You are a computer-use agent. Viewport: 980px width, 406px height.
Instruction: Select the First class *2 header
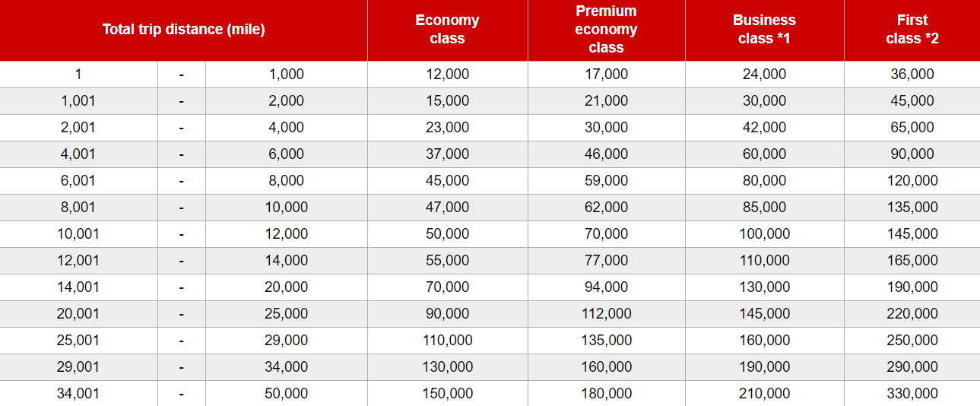pyautogui.click(x=912, y=30)
